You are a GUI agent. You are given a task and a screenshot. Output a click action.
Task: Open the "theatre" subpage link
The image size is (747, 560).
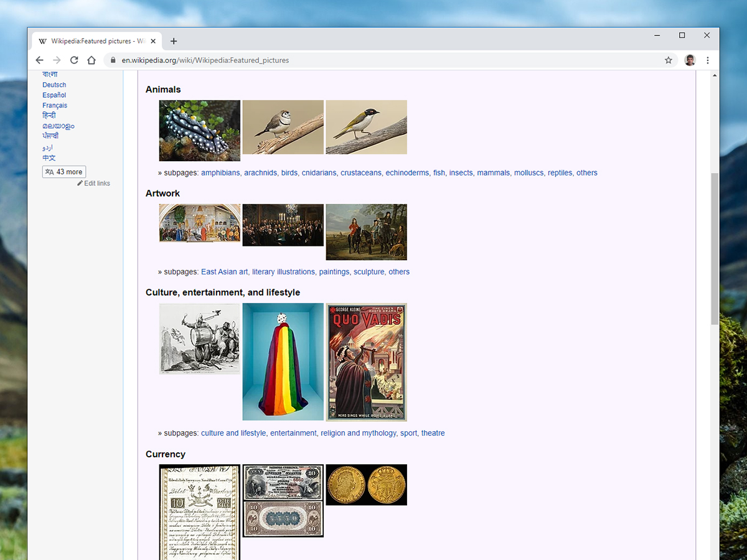[433, 432]
